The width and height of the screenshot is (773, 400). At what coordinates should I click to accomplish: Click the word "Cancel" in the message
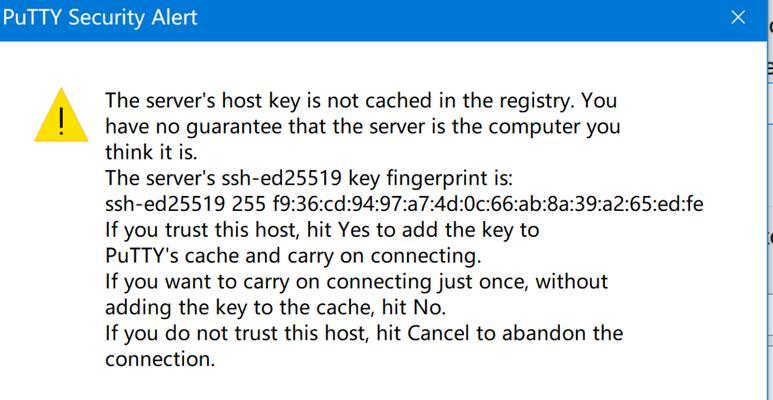pyautogui.click(x=439, y=333)
